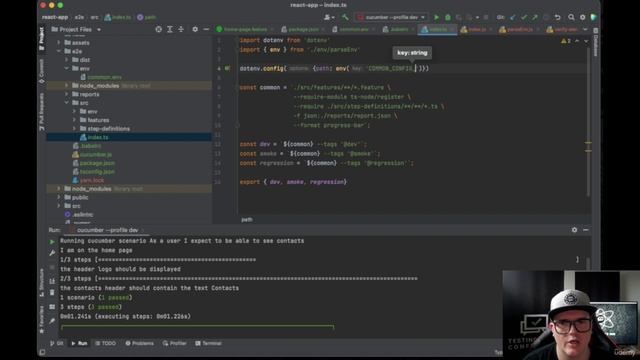This screenshot has height=360, width=640.
Task: Click e2e in the breadcrumb bar
Action: (x=79, y=17)
